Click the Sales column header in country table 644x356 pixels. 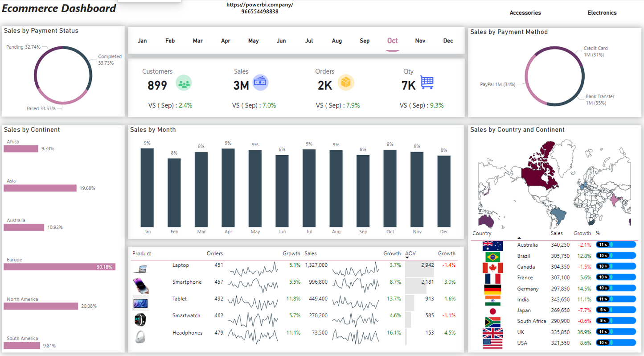click(x=557, y=233)
